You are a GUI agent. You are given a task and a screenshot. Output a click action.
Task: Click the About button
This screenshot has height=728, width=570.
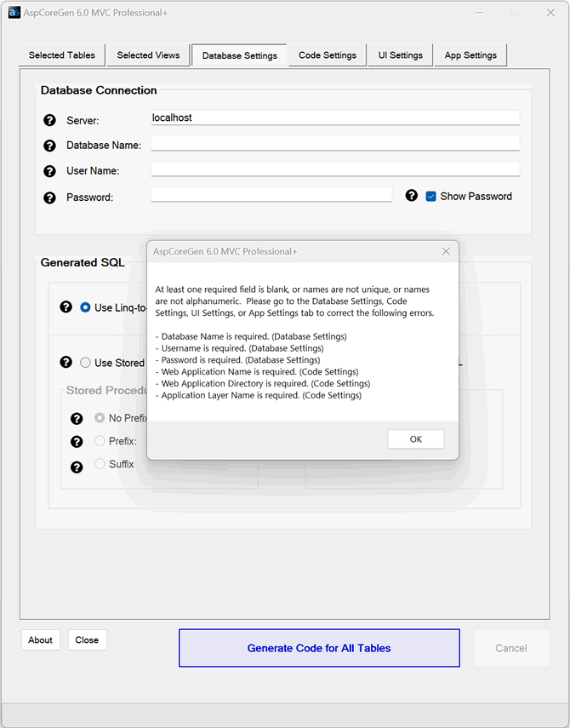(40, 639)
